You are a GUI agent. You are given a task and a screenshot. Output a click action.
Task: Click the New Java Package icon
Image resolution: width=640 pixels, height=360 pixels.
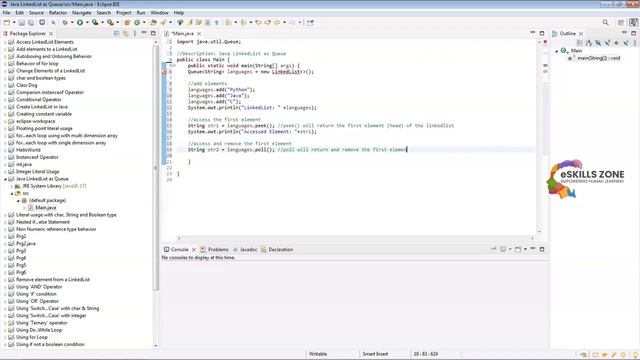127,23
